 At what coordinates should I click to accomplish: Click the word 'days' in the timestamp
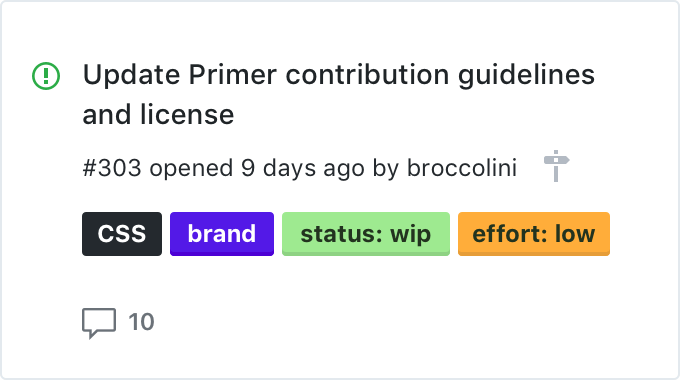pos(289,169)
